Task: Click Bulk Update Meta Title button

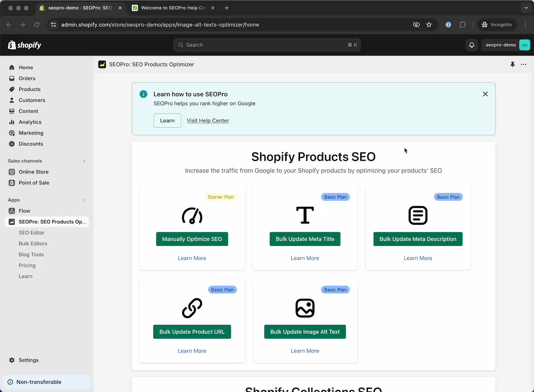Action: [305, 239]
